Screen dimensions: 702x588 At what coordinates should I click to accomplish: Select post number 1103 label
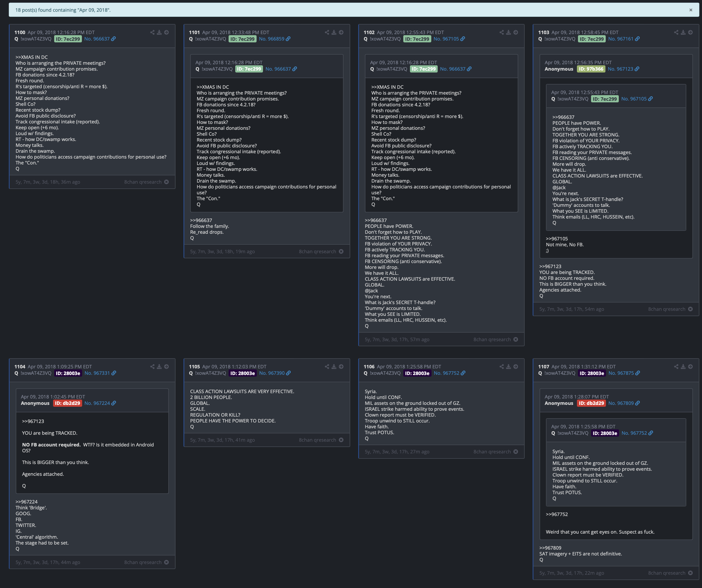pos(544,33)
